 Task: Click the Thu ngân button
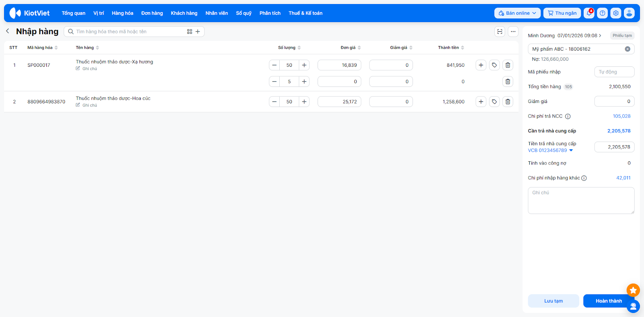click(562, 13)
